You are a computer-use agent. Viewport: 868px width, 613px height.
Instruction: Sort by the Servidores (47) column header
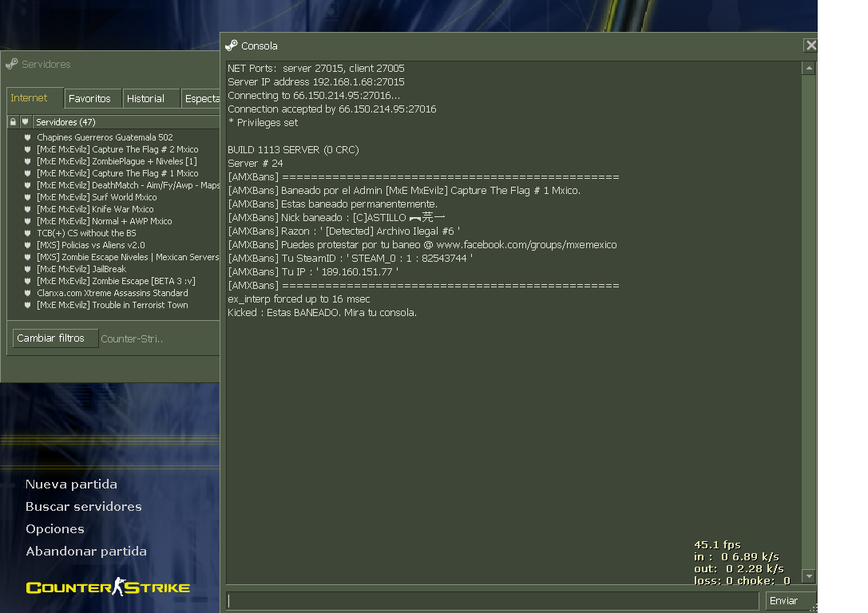(126, 121)
